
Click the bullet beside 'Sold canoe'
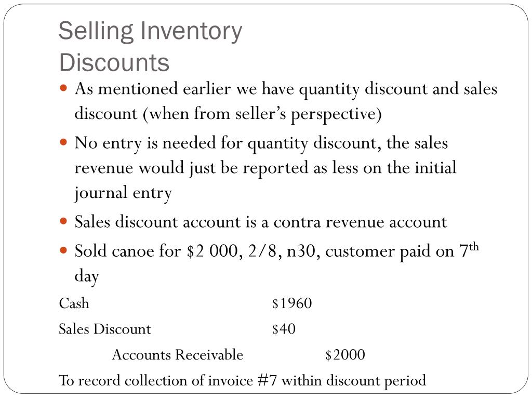pyautogui.click(x=63, y=251)
